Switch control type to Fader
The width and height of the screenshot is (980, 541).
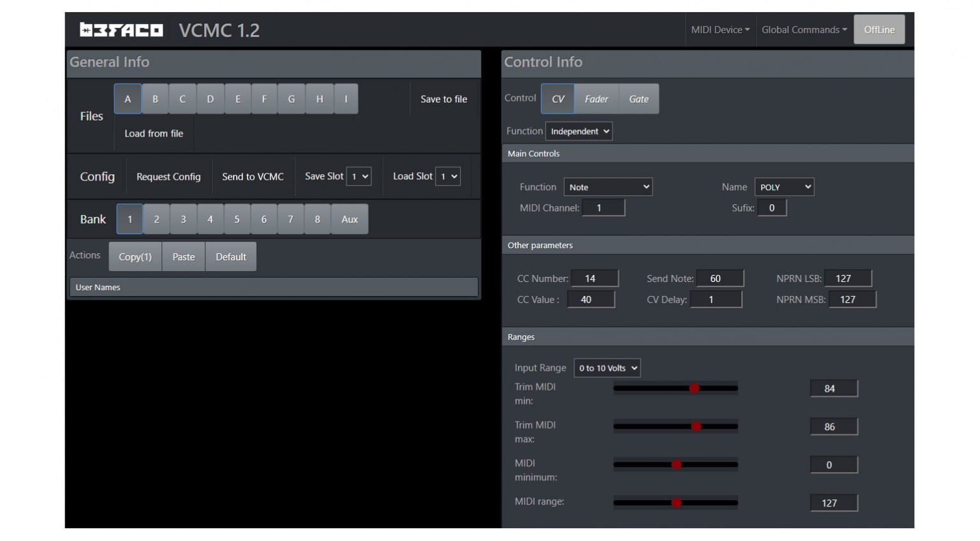tap(596, 98)
